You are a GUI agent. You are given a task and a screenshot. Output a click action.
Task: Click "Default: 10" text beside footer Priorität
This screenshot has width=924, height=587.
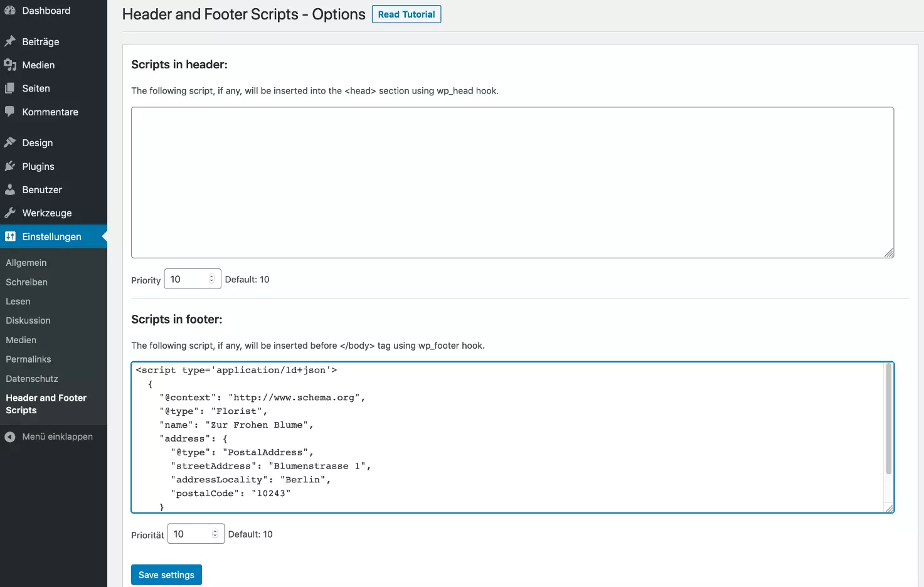[x=250, y=534]
